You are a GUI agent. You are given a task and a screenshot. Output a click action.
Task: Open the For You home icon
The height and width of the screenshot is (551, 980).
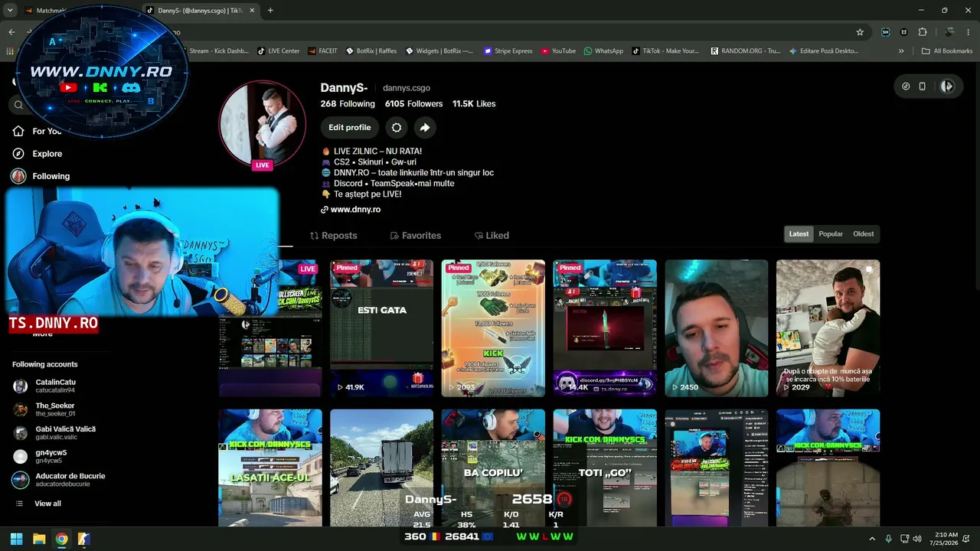click(18, 132)
